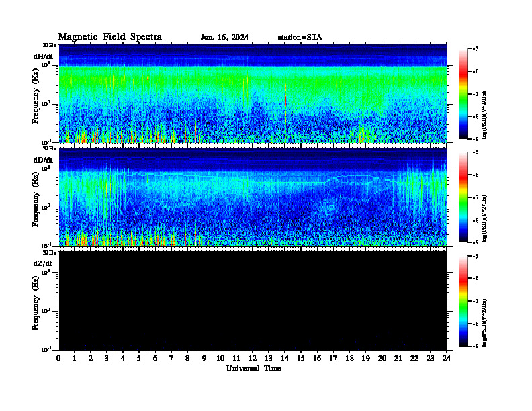Click hour tick label 13 on time axis
Image resolution: width=532 pixels, height=411 pixels.
point(269,359)
